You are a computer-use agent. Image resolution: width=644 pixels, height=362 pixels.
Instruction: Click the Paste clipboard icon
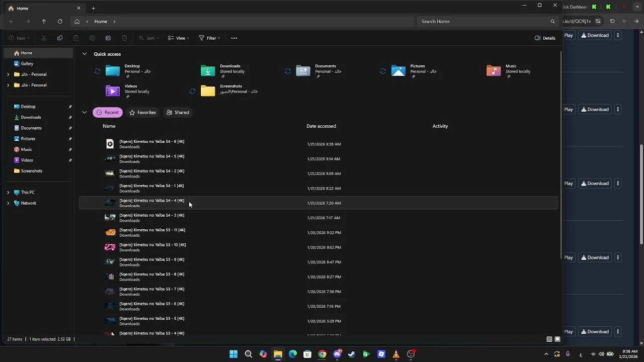76,38
